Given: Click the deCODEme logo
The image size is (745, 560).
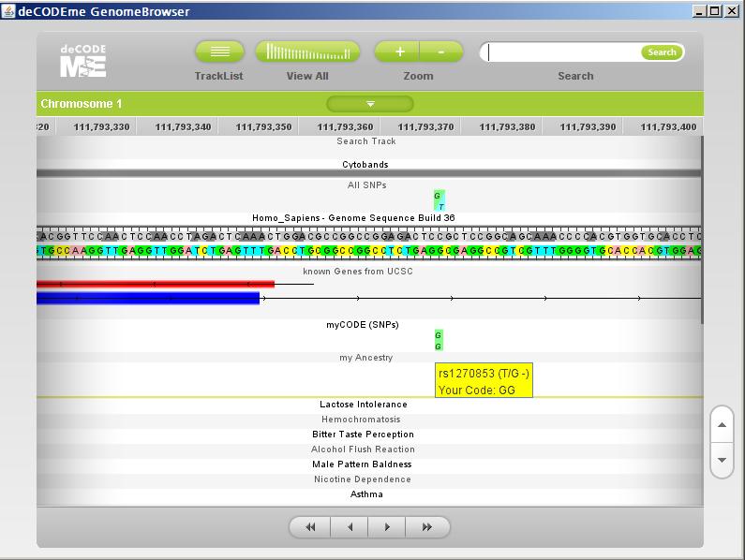Looking at the screenshot, I should click(83, 60).
